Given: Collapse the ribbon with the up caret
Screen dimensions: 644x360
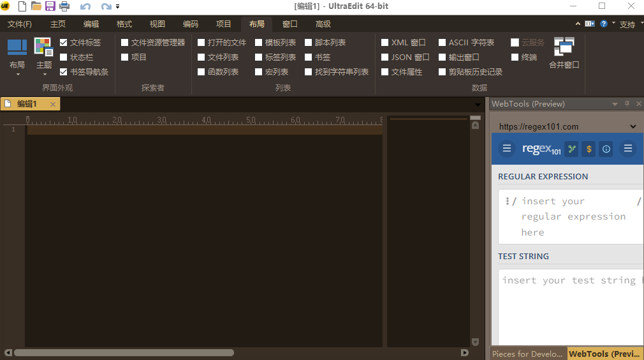Looking at the screenshot, I should pos(578,24).
